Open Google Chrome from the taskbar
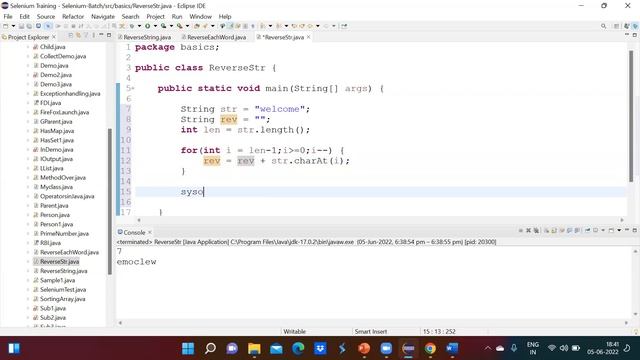The image size is (640, 360). click(430, 348)
